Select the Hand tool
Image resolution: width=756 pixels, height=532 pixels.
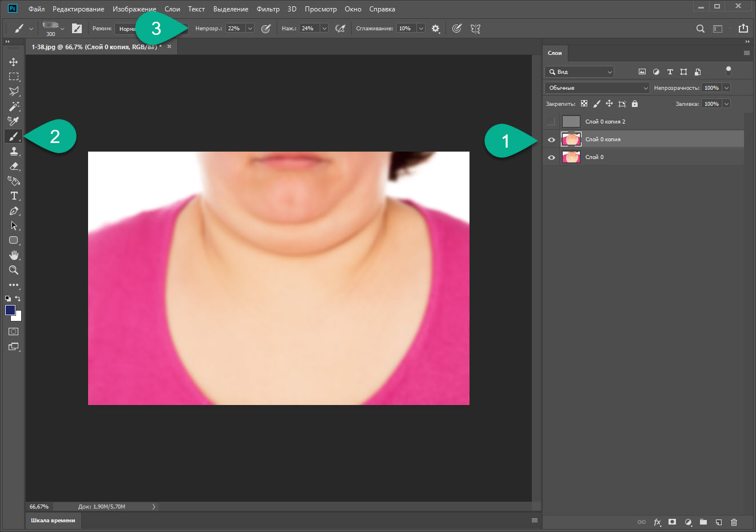tap(14, 255)
